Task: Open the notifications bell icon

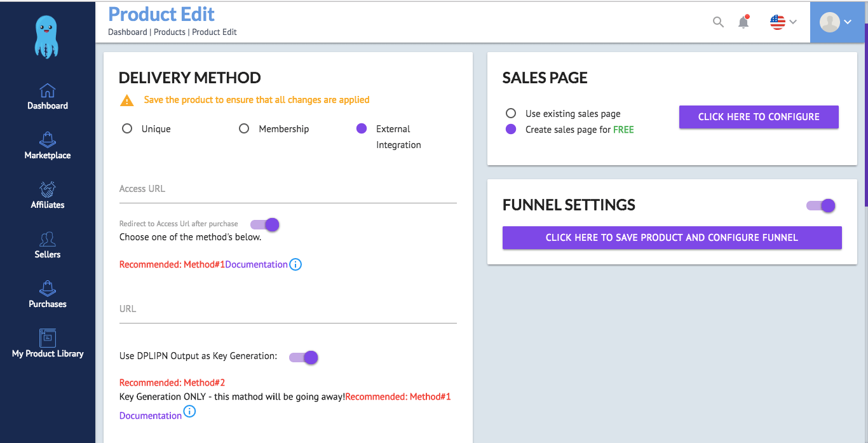Action: click(x=743, y=22)
